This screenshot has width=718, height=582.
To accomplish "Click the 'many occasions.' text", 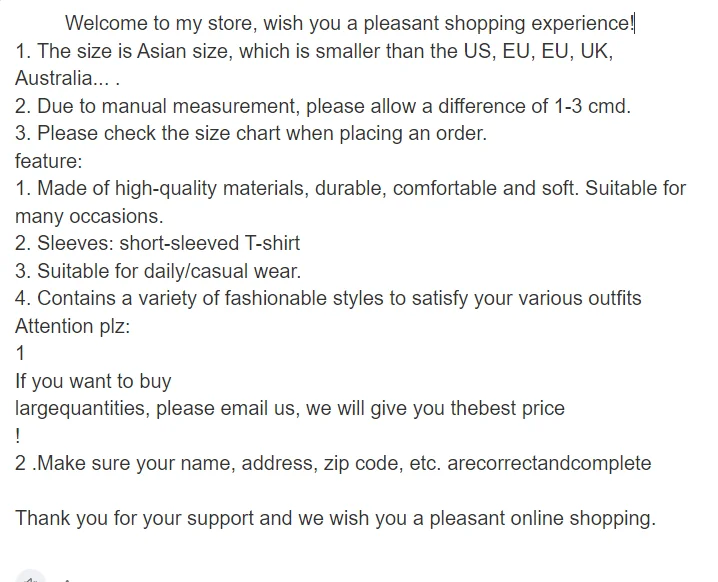I will pyautogui.click(x=89, y=216).
